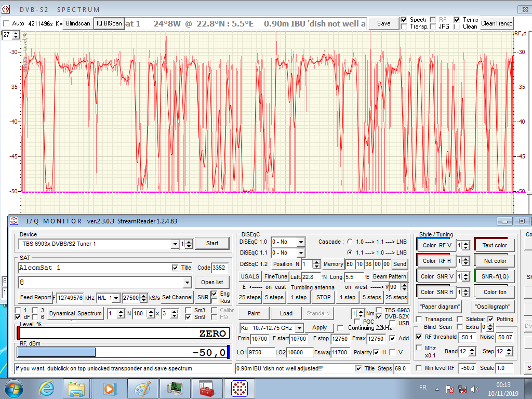Expand the Ku 10.7-12.75 GHz band dropdown
Image resolution: width=532 pixels, height=399 pixels.
point(299,328)
